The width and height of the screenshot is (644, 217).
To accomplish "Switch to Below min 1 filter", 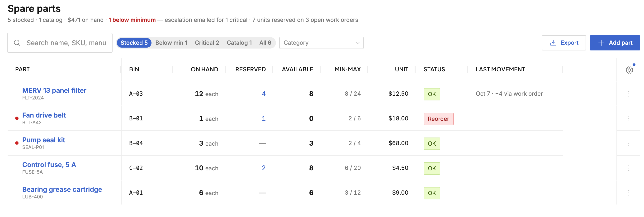I will point(171,43).
